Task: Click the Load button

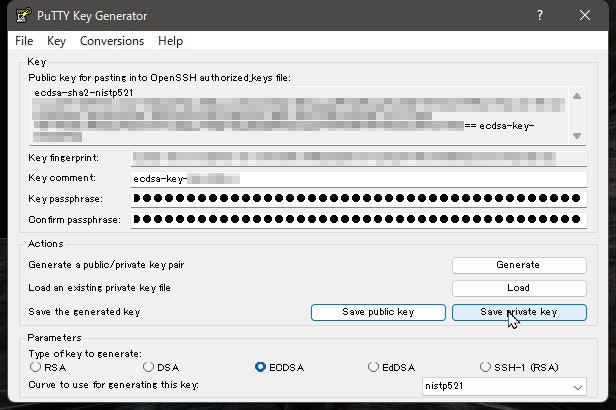Action: (x=519, y=288)
